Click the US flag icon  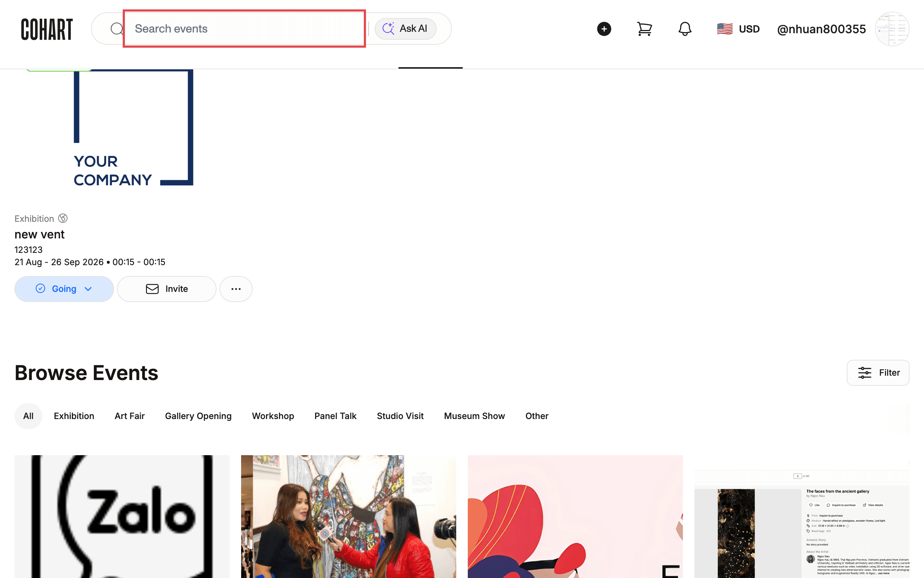[725, 29]
